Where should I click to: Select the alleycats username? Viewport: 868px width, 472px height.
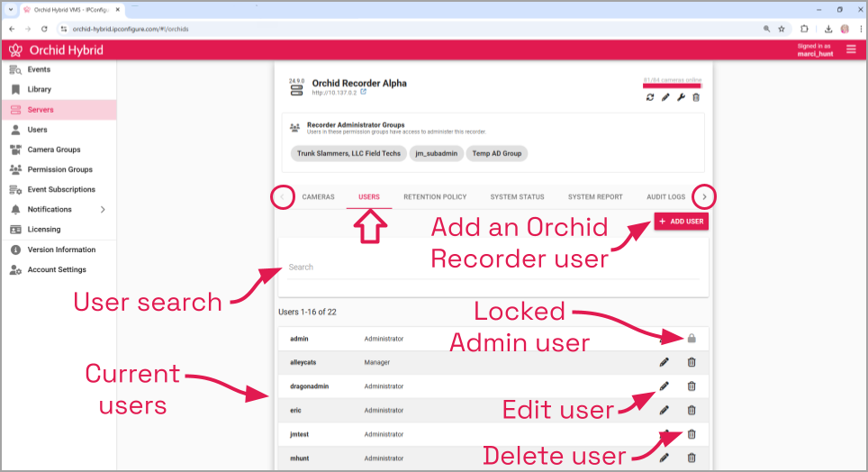pyautogui.click(x=303, y=362)
